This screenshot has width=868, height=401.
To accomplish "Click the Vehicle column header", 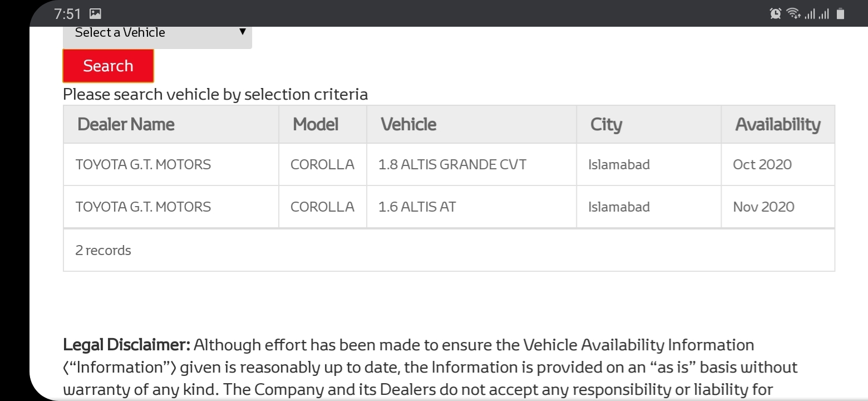I will coord(408,124).
